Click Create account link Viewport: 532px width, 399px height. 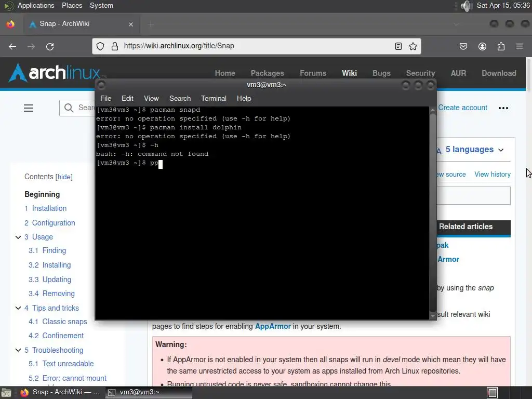(462, 108)
